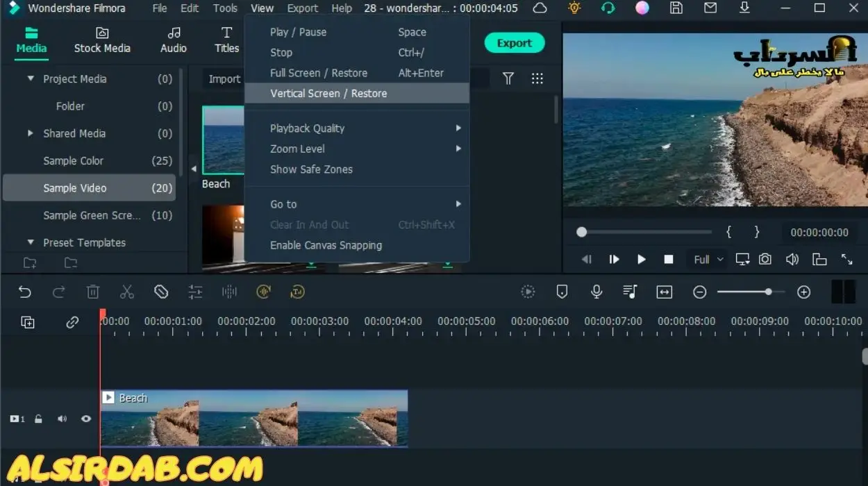Click the render preview icon
The image size is (868, 486).
click(x=528, y=292)
